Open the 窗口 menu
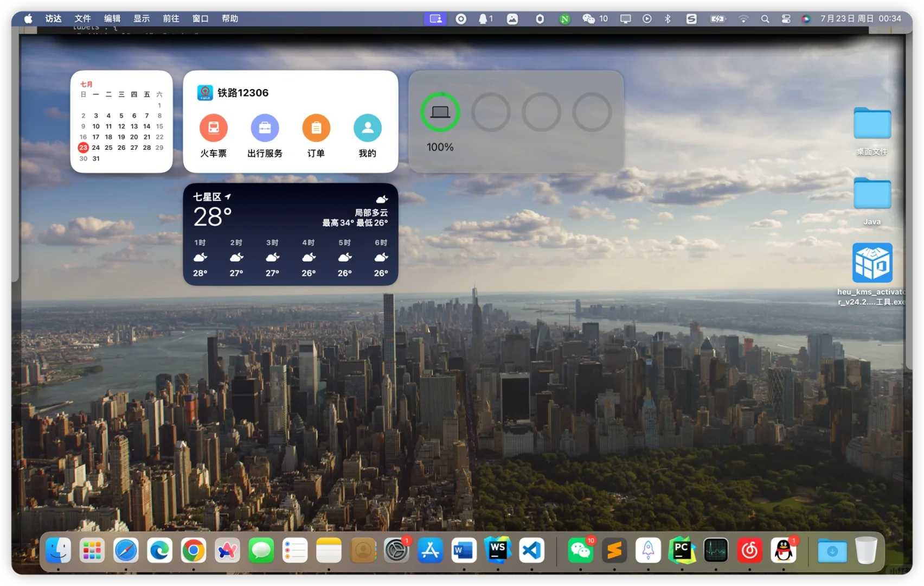Screen dimensions: 924x586 [x=200, y=18]
